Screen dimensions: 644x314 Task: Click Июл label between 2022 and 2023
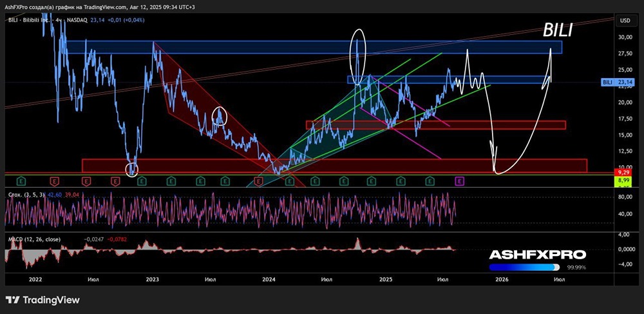point(93,279)
